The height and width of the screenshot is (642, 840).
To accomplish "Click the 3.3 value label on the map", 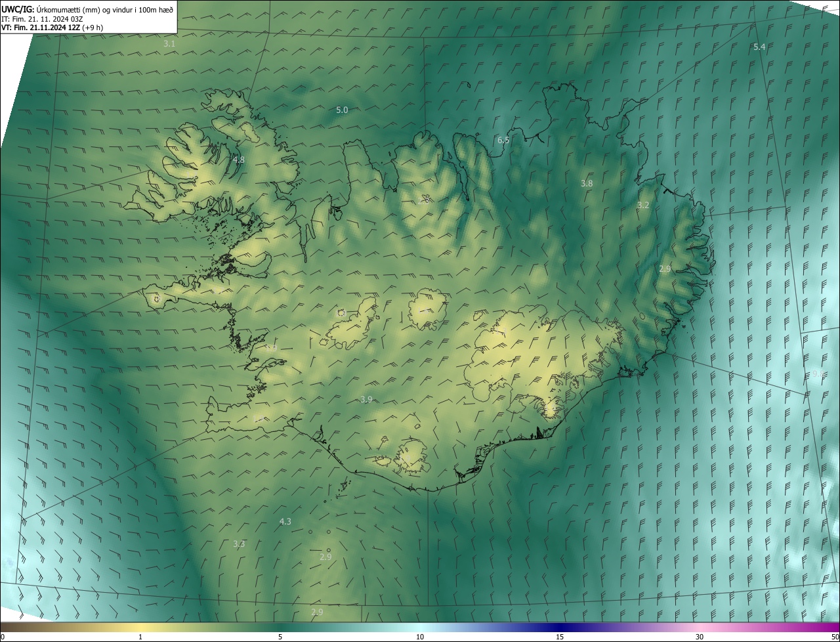I will click(x=239, y=544).
